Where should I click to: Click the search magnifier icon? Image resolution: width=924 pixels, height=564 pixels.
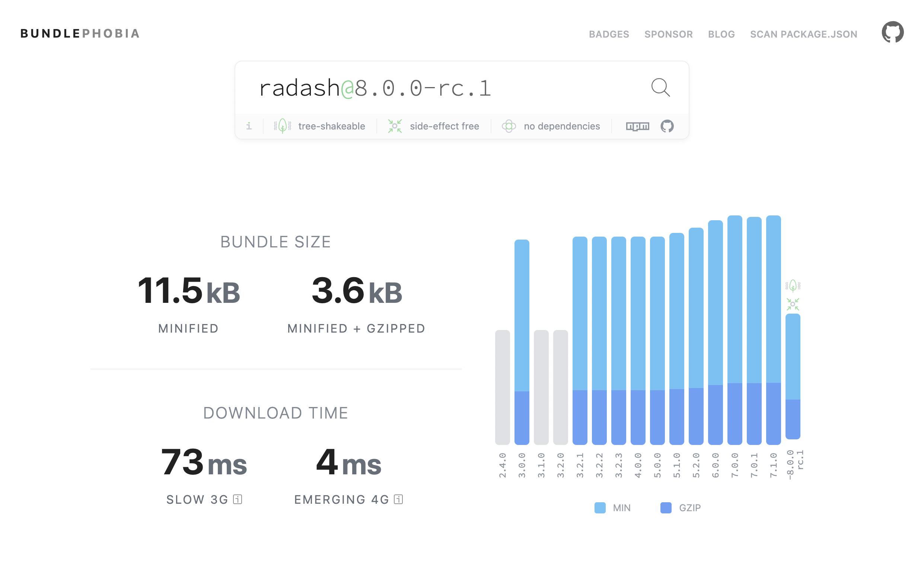[x=660, y=88]
